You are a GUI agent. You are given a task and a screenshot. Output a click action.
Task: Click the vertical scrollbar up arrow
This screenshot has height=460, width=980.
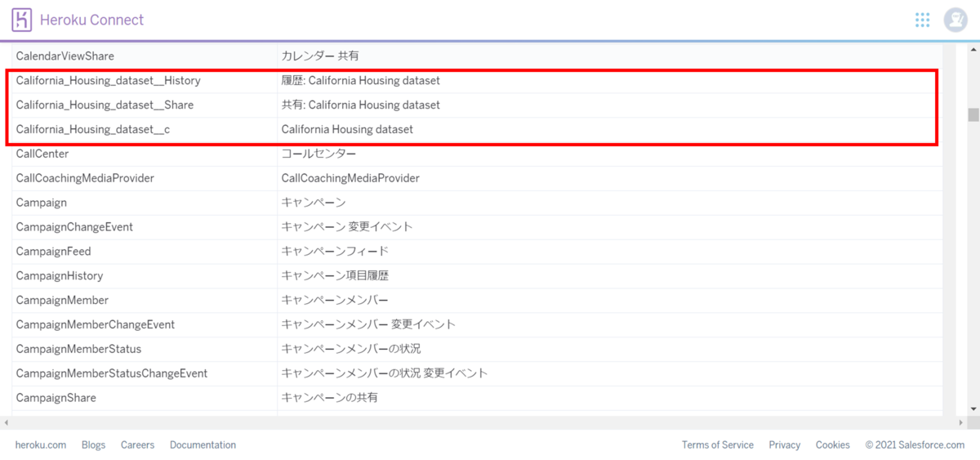(x=973, y=50)
